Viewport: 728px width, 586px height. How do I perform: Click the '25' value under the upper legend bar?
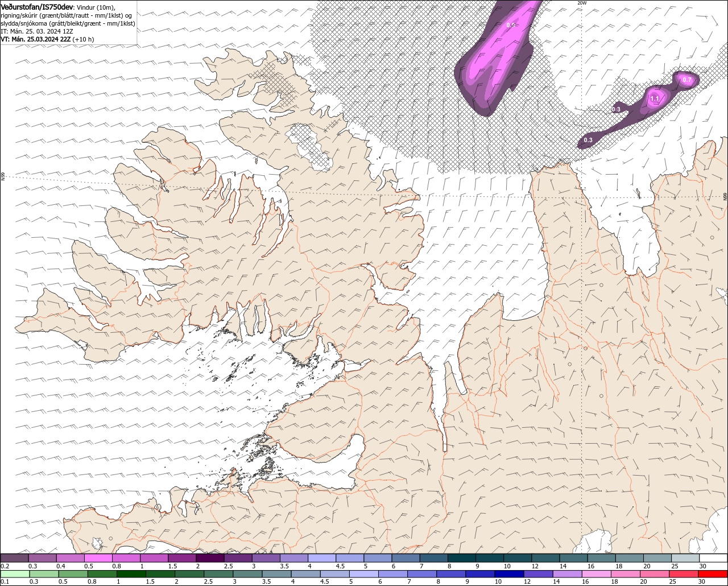point(675,566)
